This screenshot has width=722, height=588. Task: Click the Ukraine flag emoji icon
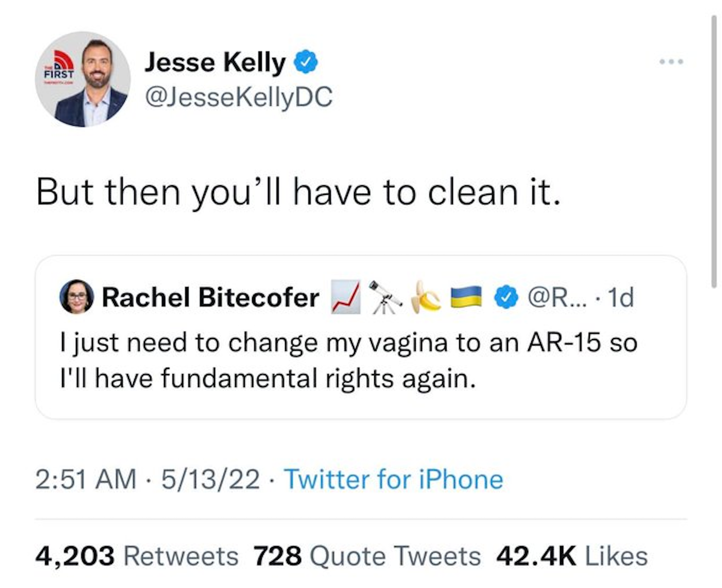click(466, 297)
